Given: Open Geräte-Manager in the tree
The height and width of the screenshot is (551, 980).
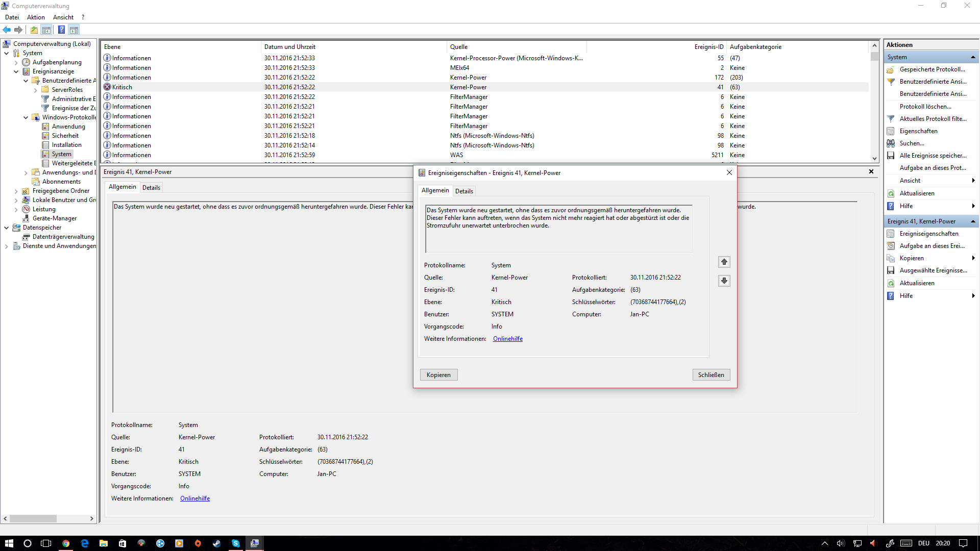Looking at the screenshot, I should pos(54,218).
